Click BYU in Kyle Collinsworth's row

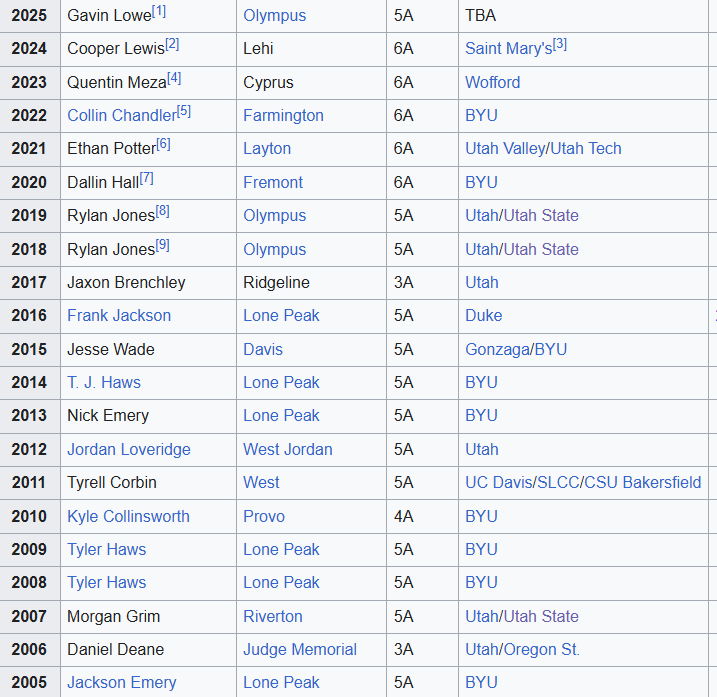[x=481, y=516]
